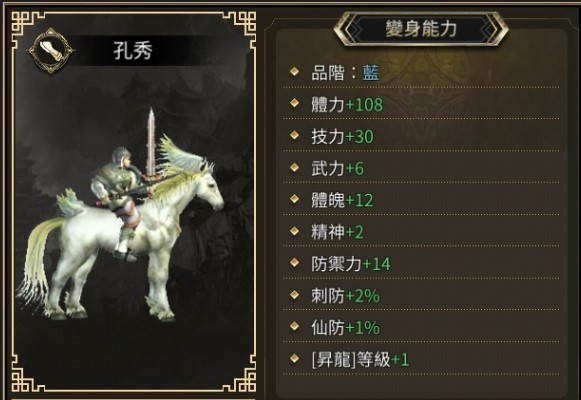Click the 仙防+1% stat entry

coord(346,328)
